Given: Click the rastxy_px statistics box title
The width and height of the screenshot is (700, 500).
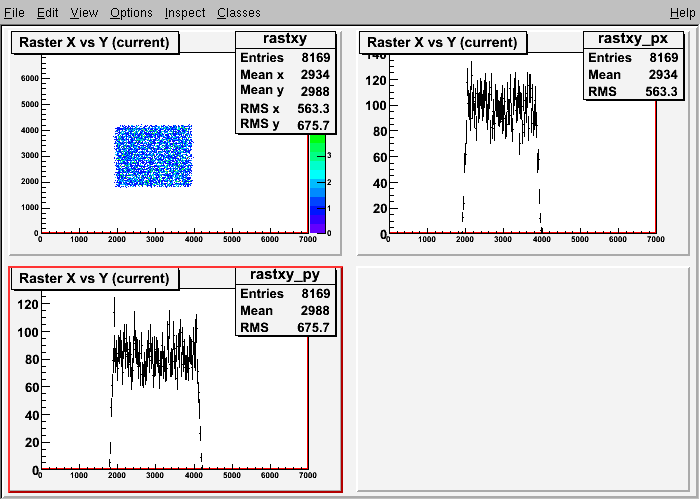Looking at the screenshot, I should click(x=633, y=39).
